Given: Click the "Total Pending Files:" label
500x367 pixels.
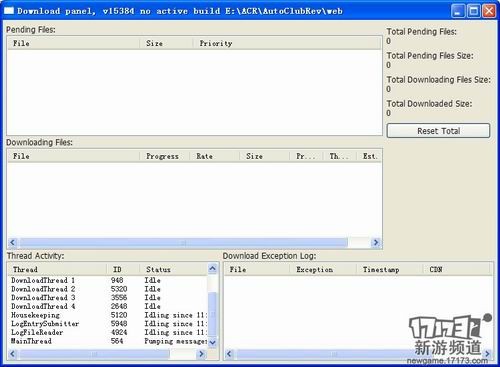Looking at the screenshot, I should pyautogui.click(x=422, y=32).
